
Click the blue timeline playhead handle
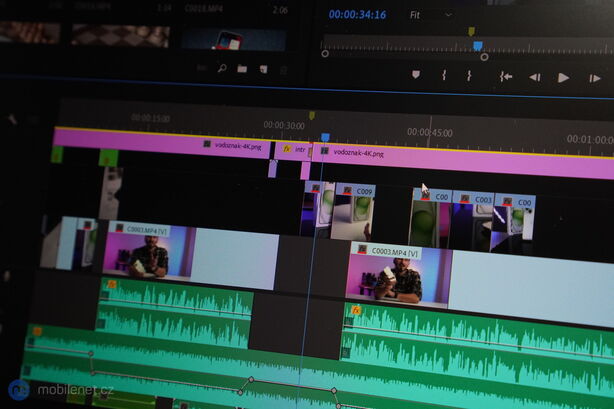325,137
